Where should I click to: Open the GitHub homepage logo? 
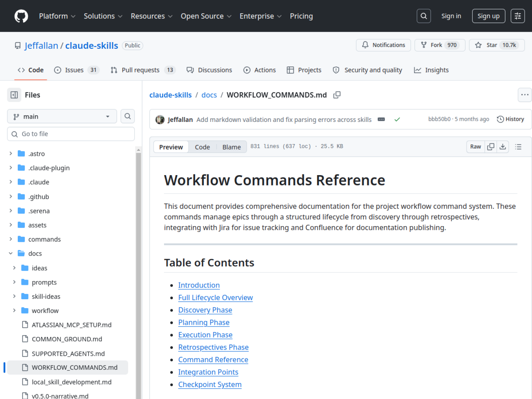tap(21, 16)
